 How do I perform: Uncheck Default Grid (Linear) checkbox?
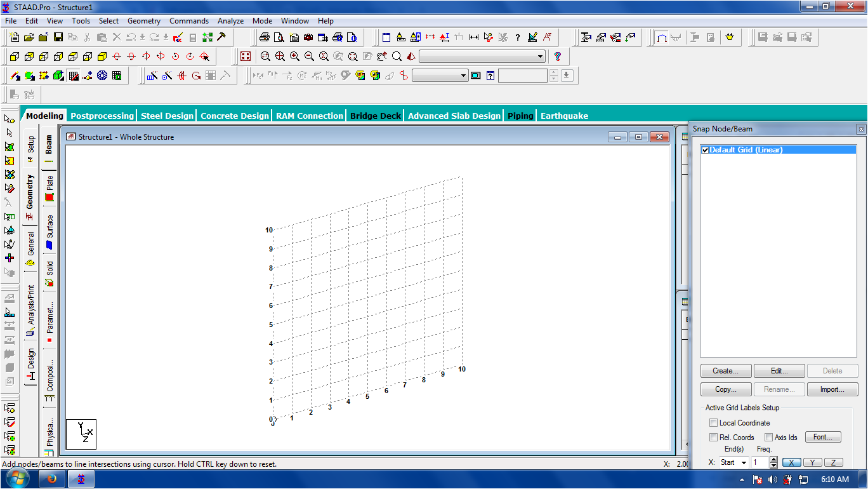pyautogui.click(x=705, y=150)
